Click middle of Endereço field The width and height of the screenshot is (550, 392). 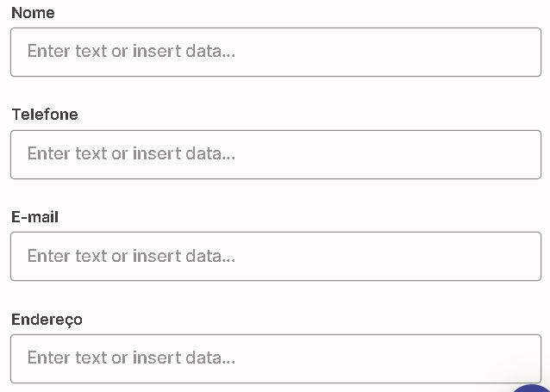[x=276, y=358]
